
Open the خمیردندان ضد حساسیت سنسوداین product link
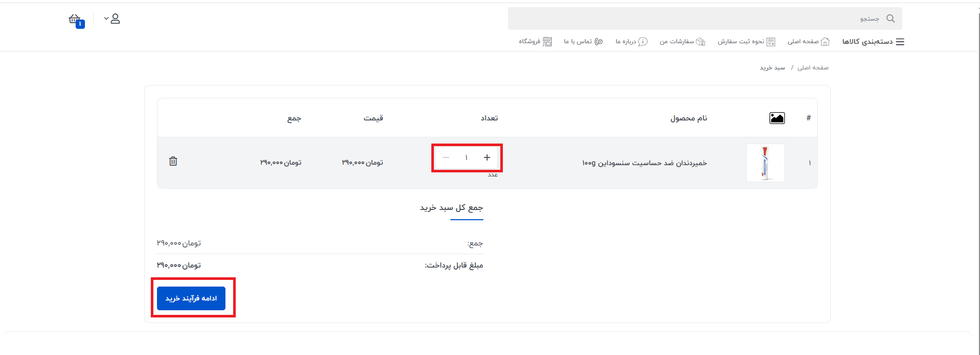644,163
